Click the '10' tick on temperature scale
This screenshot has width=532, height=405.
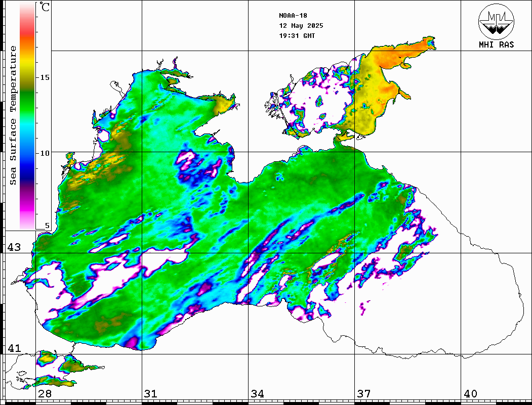point(45,154)
